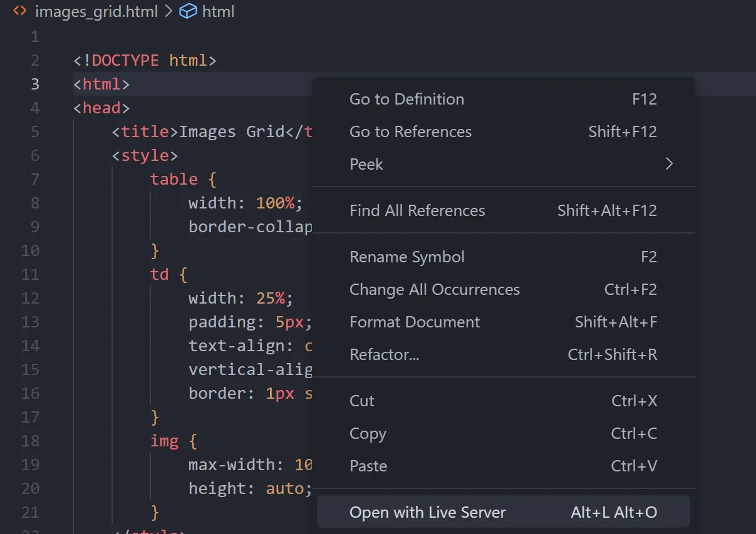The image size is (756, 534).
Task: Choose Rename Symbol option
Action: pyautogui.click(x=407, y=257)
